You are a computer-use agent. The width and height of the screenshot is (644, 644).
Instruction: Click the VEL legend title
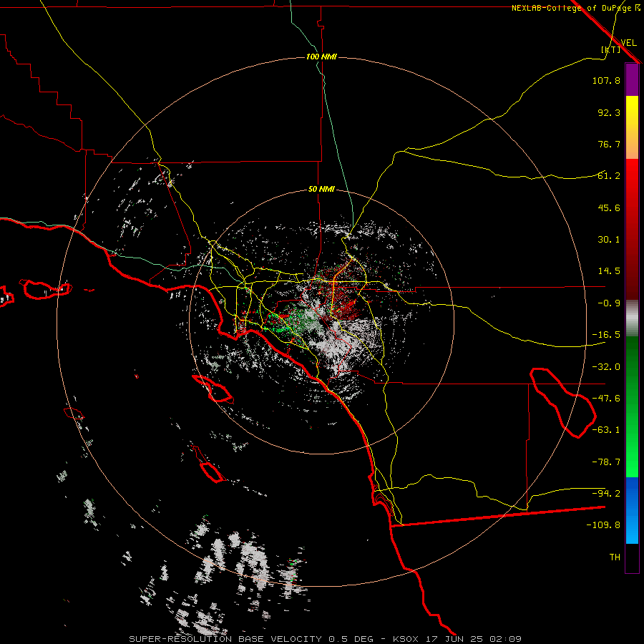pyautogui.click(x=628, y=43)
